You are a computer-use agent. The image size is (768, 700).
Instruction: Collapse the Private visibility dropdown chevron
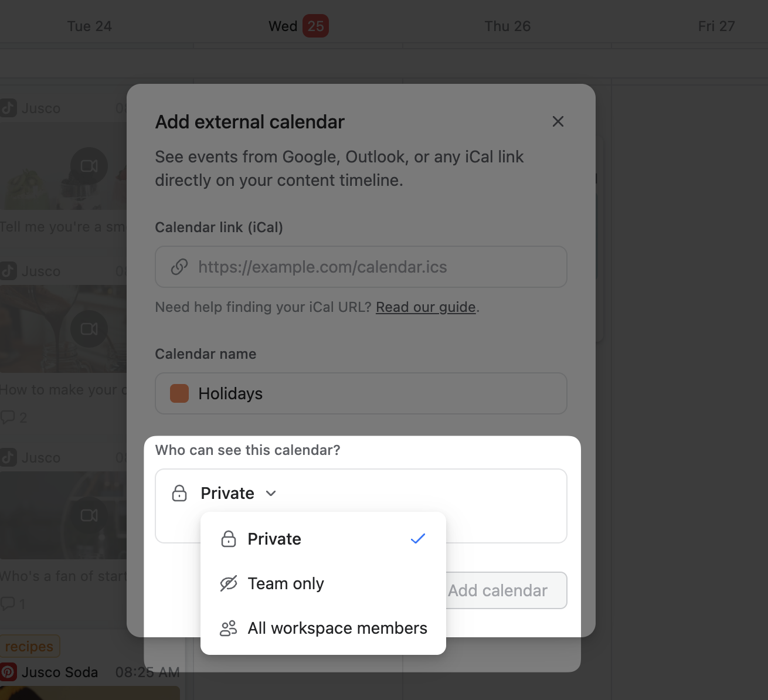271,493
